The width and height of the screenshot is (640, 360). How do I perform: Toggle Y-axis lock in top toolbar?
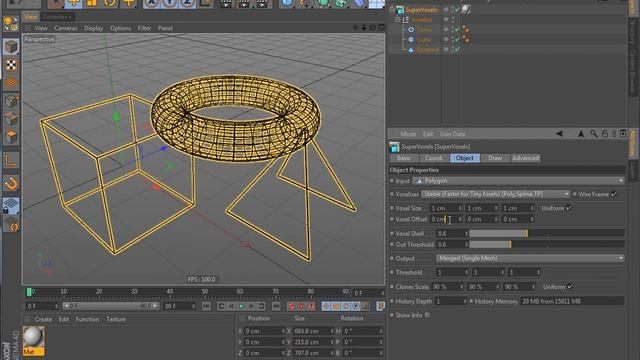click(x=170, y=3)
